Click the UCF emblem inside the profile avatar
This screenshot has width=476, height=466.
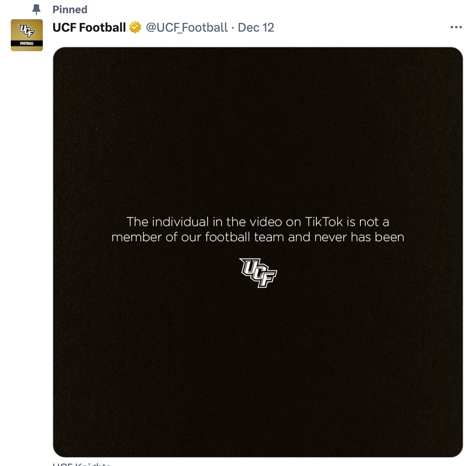(26, 31)
